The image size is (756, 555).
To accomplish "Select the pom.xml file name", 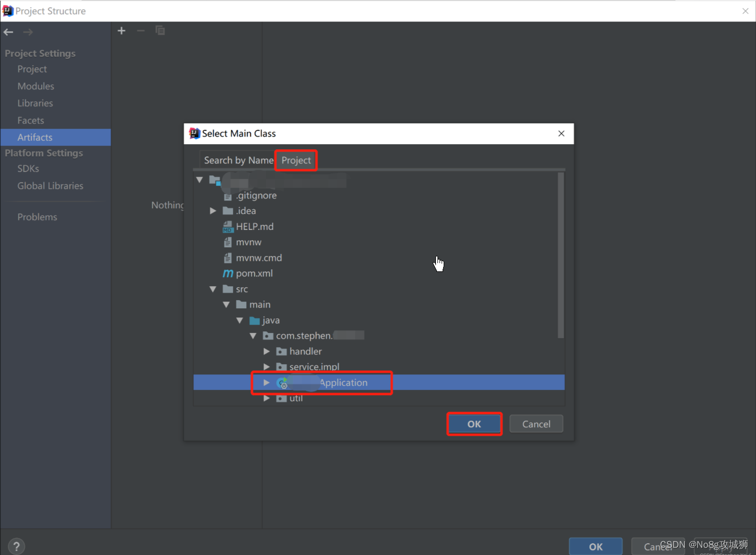I will coord(254,273).
